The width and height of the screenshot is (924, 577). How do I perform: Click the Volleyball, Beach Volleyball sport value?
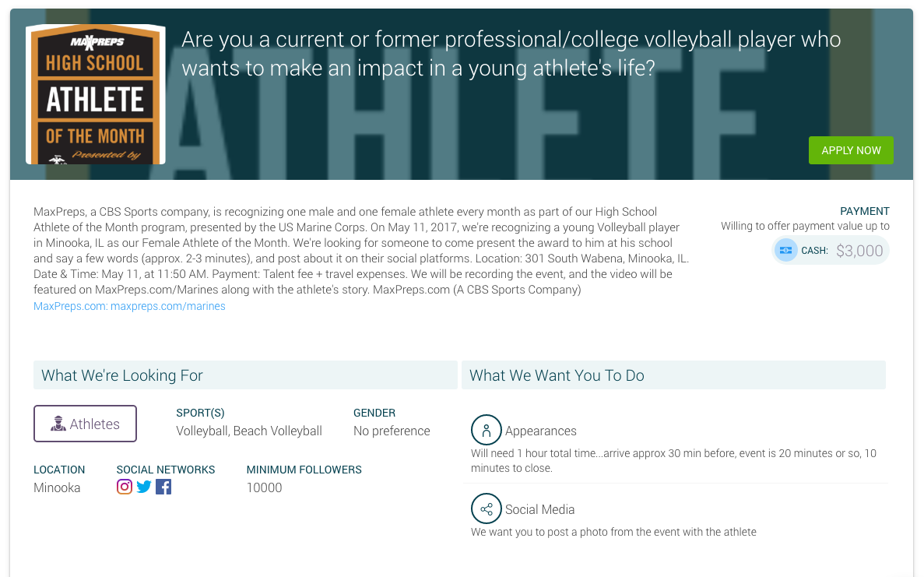tap(249, 431)
